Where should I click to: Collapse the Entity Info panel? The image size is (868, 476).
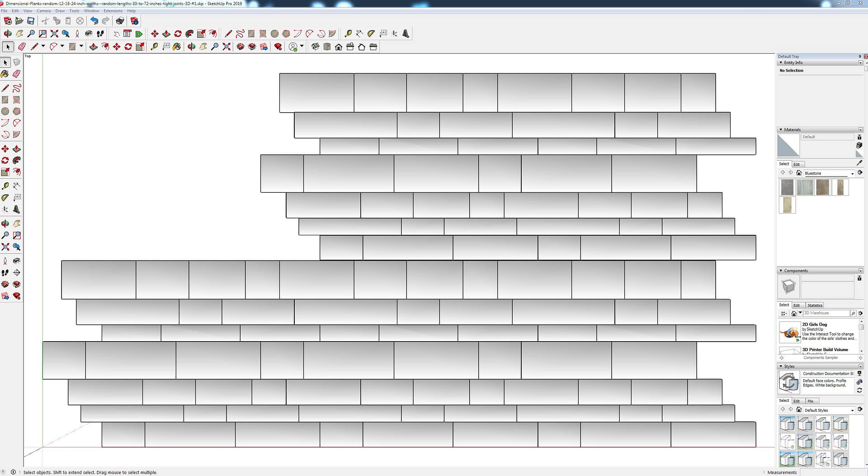pos(781,63)
